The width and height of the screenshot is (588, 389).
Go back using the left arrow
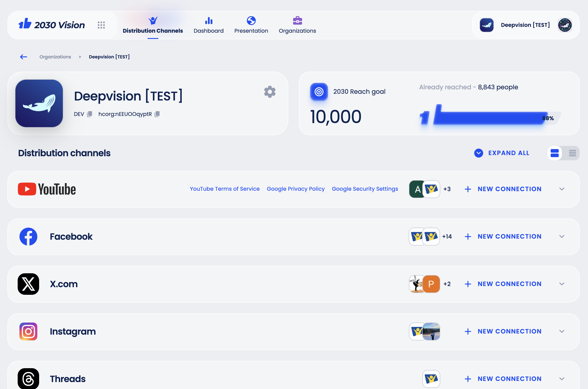pos(23,57)
